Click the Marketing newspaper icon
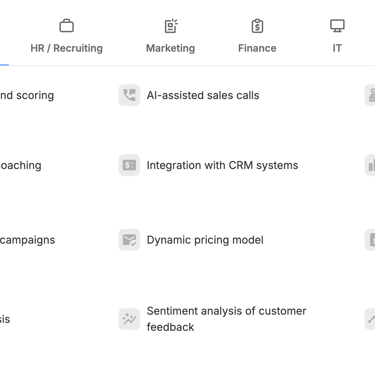This screenshot has height=366, width=375. point(171,26)
